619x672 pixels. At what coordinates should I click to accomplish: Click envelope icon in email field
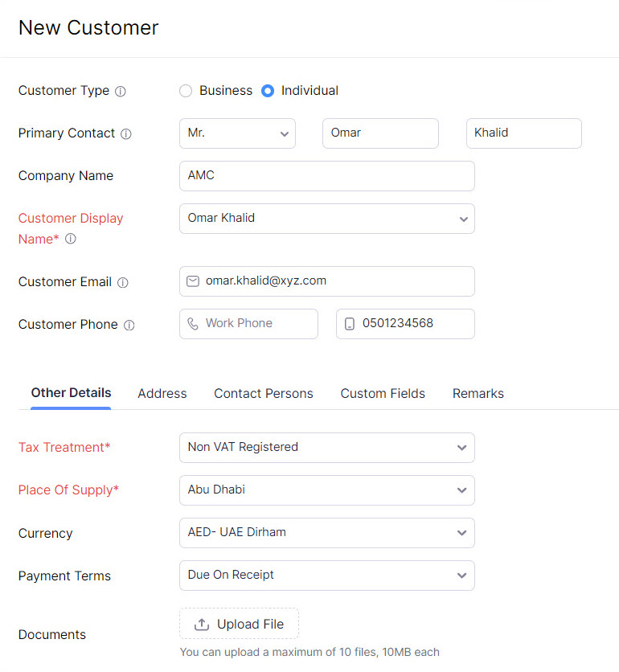193,281
